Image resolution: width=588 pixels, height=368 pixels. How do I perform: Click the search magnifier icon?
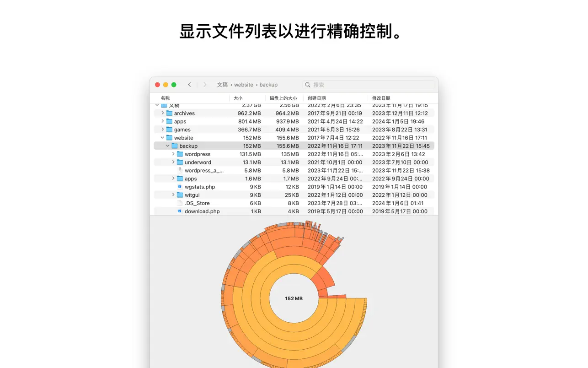click(308, 85)
